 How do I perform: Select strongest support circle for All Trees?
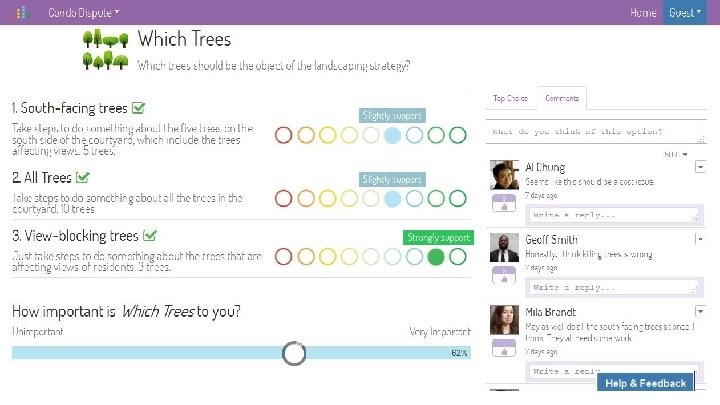[x=458, y=199]
